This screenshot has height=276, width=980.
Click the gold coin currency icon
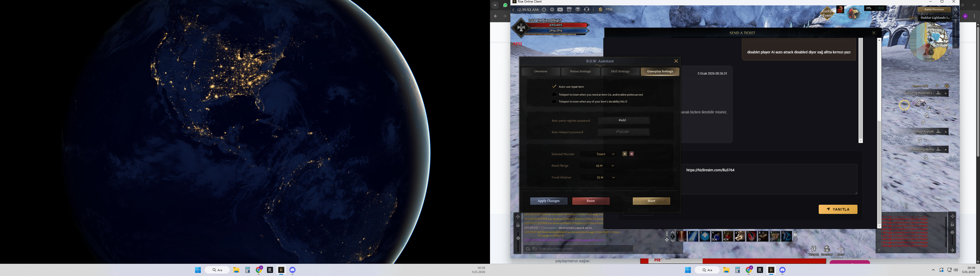click(601, 9)
